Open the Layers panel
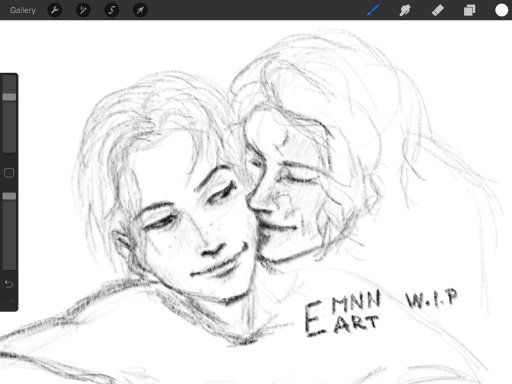Screen dimensions: 512x384 [469, 10]
